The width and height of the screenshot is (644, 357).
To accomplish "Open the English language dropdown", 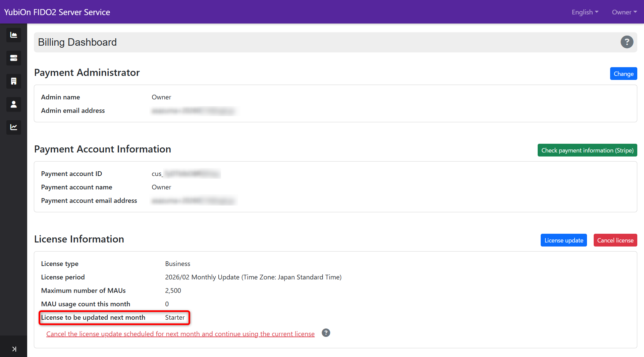I will click(585, 12).
